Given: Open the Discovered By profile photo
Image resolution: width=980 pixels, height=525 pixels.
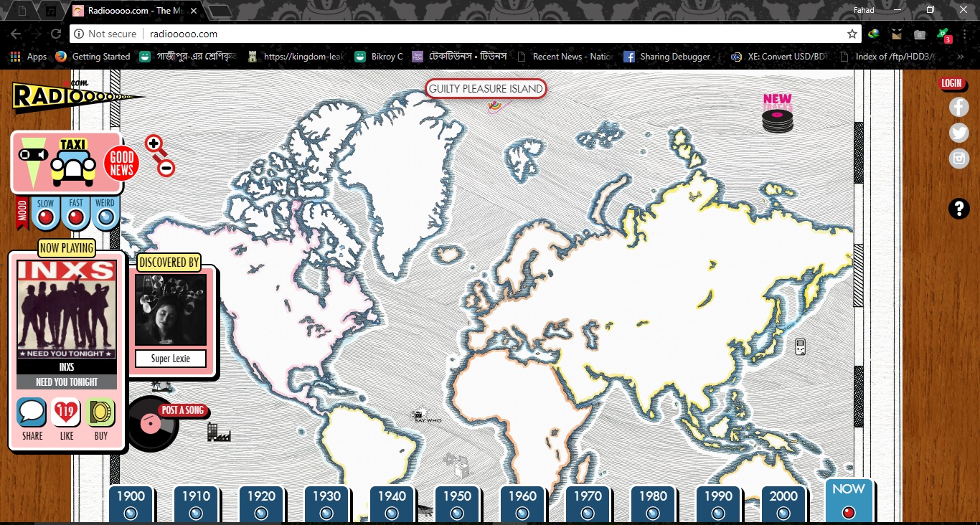Looking at the screenshot, I should [171, 310].
